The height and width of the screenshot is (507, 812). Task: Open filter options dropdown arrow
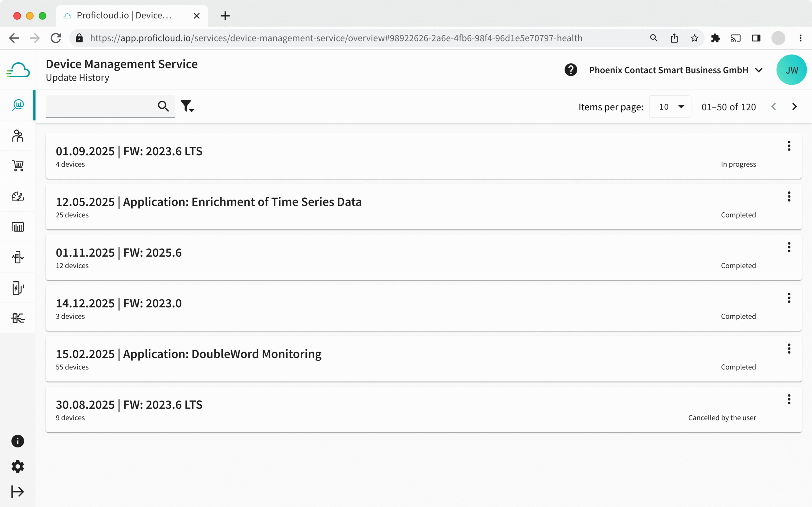(x=192, y=110)
